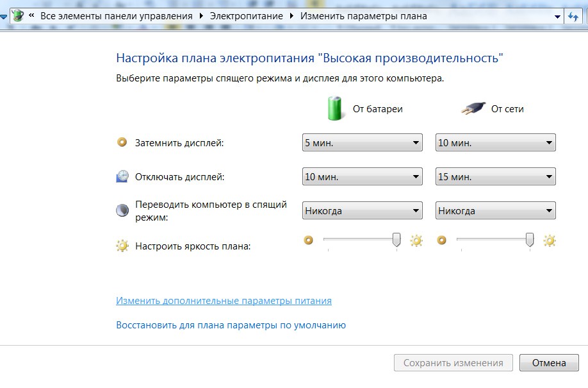The width and height of the screenshot is (588, 388).
Task: Click the dim display icon
Action: (122, 142)
